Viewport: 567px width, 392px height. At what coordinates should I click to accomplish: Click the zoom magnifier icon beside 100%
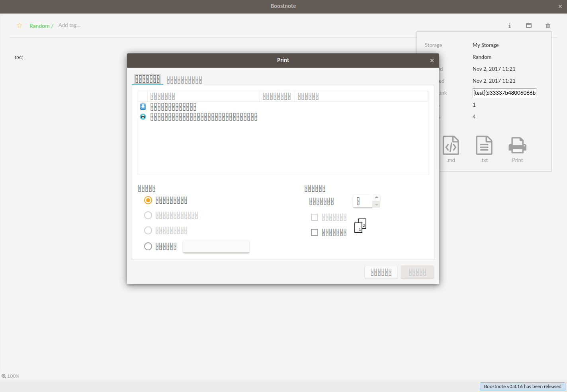pyautogui.click(x=4, y=376)
